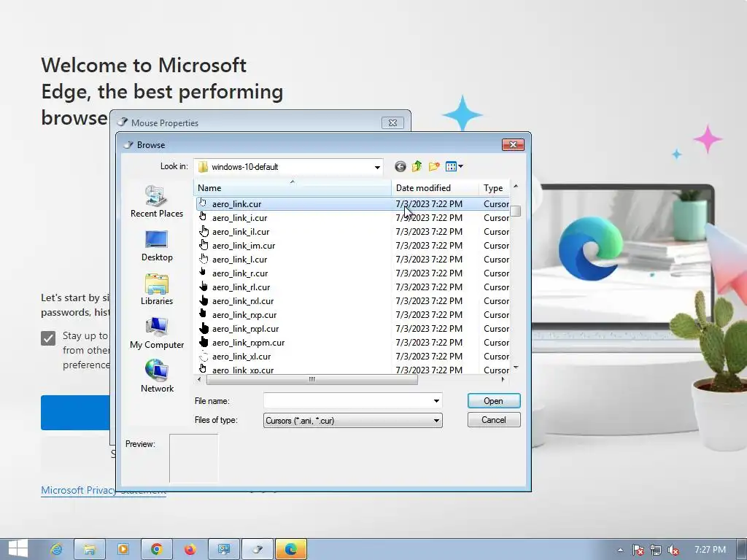The height and width of the screenshot is (560, 747).
Task: Select aero_link_xl.cur cursor file
Action: coord(241,356)
